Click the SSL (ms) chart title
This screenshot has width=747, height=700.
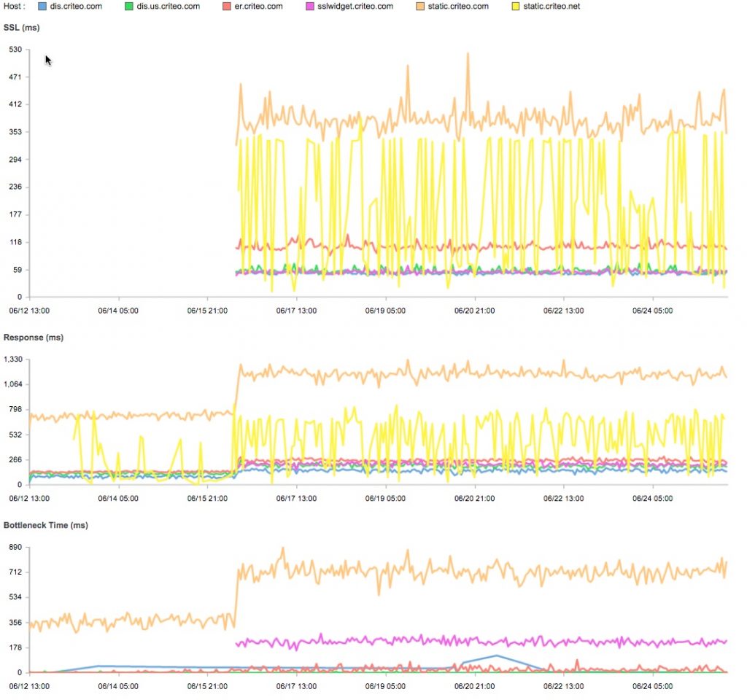[x=21, y=28]
